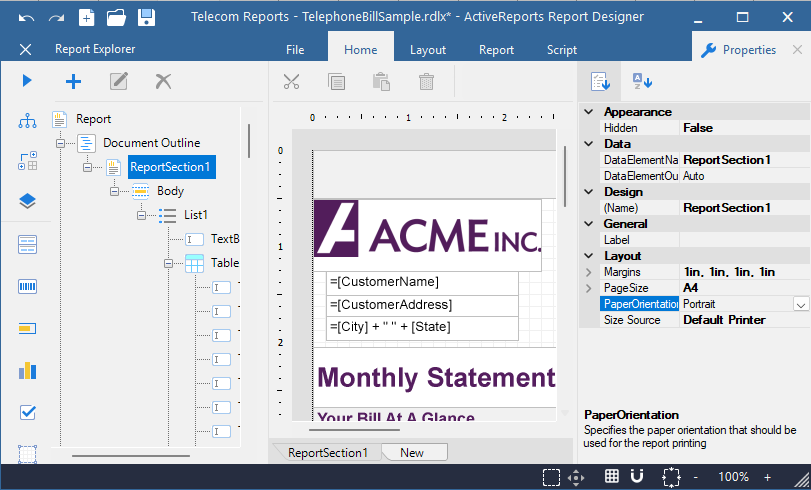Image resolution: width=811 pixels, height=490 pixels.
Task: Toggle grid display in status bar
Action: [x=612, y=476]
